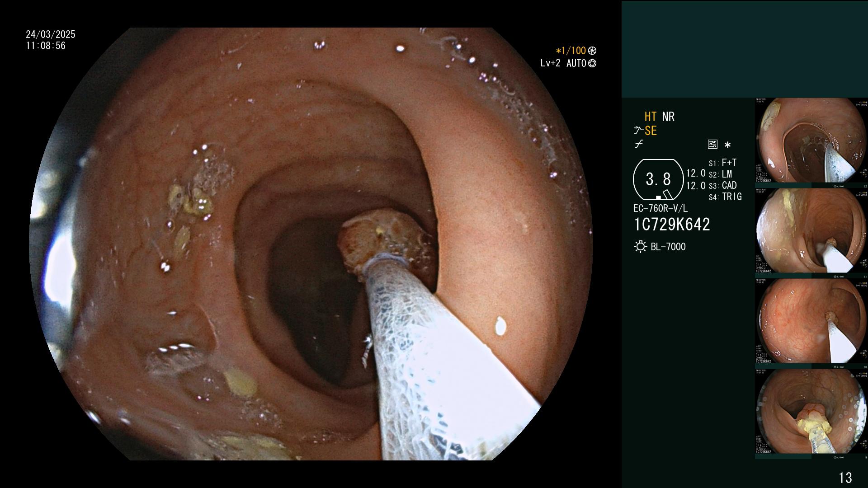Click the asterisk icon beside sliders
The width and height of the screenshot is (868, 488).
coord(727,145)
